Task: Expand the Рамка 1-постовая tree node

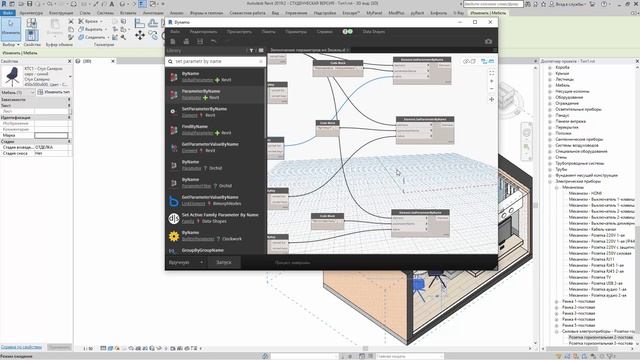Action: point(556,301)
